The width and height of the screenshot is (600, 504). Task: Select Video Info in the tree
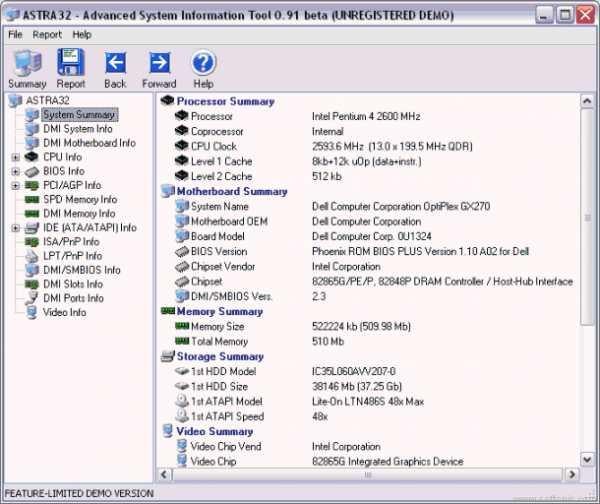[x=65, y=313]
